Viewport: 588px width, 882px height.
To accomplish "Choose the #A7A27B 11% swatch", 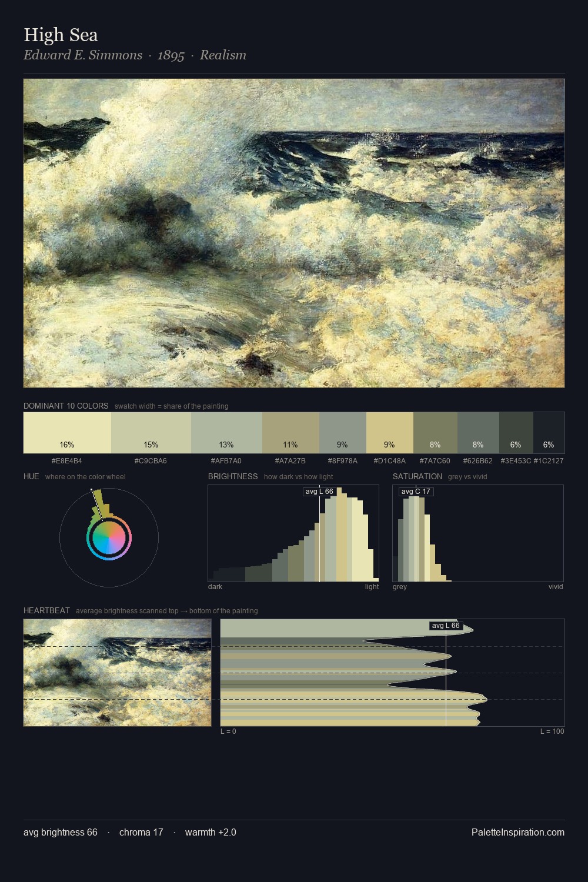I will click(290, 433).
